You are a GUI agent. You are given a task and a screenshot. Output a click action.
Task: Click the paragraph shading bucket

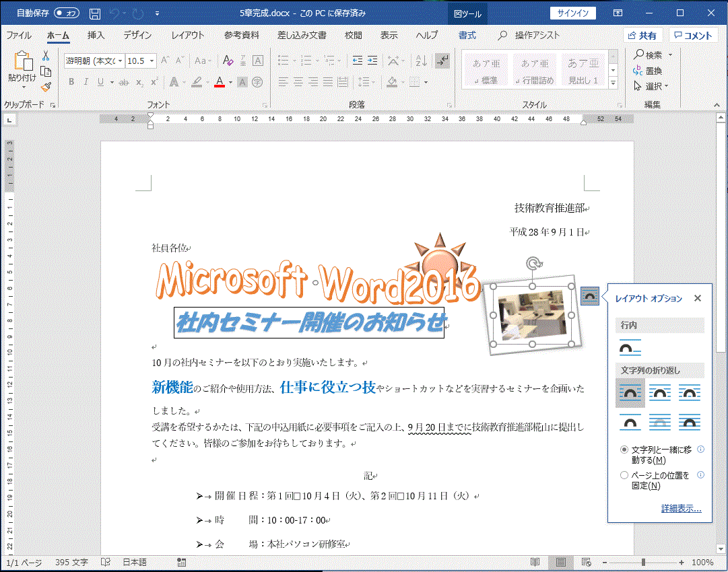pos(393,82)
